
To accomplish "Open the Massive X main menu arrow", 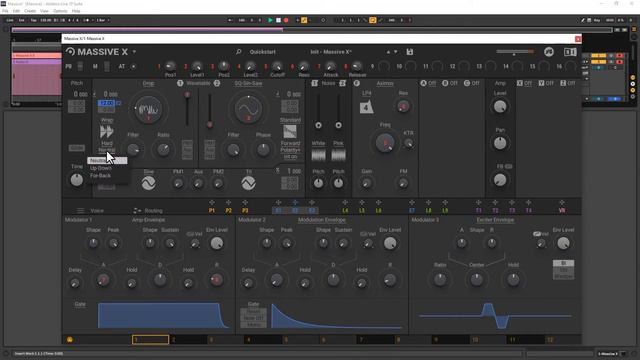I will (134, 52).
